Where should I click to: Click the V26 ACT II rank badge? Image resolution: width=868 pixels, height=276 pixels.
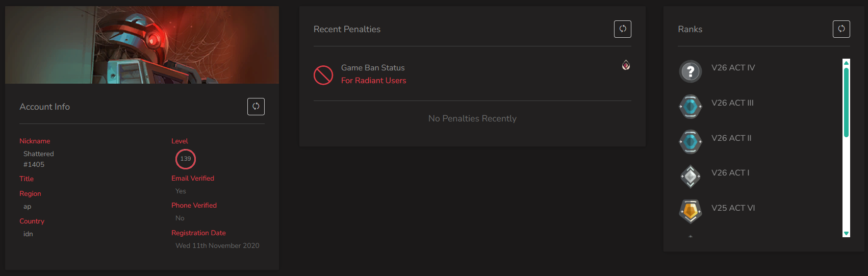(691, 142)
